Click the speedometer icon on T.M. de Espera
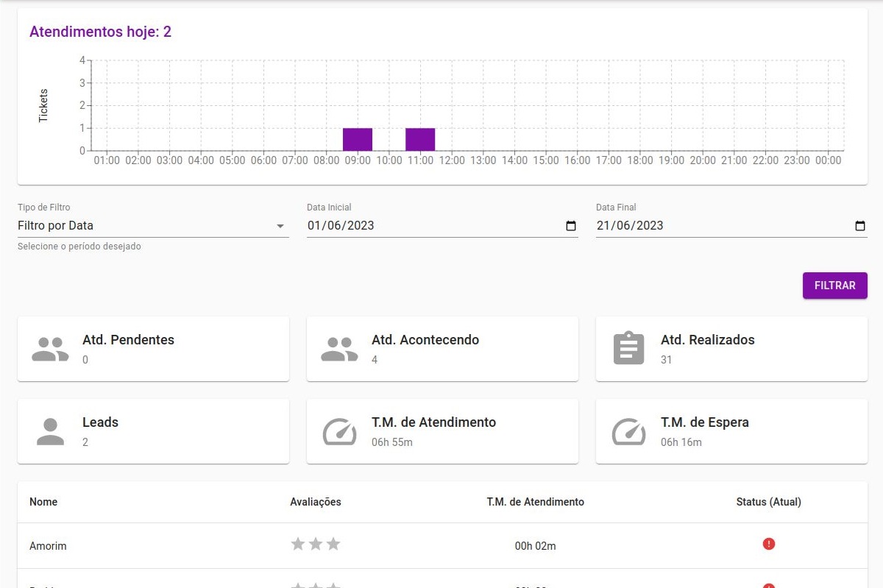883x588 pixels. pos(628,431)
